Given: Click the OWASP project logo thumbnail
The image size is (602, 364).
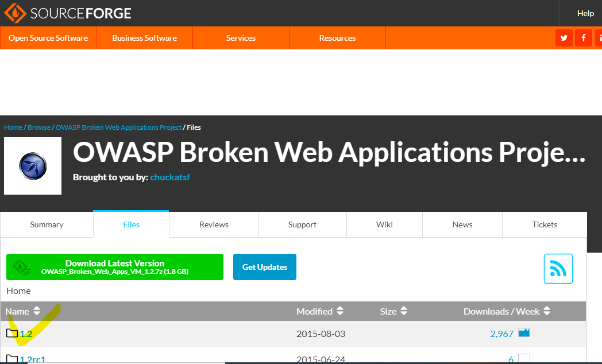Looking at the screenshot, I should click(x=33, y=165).
